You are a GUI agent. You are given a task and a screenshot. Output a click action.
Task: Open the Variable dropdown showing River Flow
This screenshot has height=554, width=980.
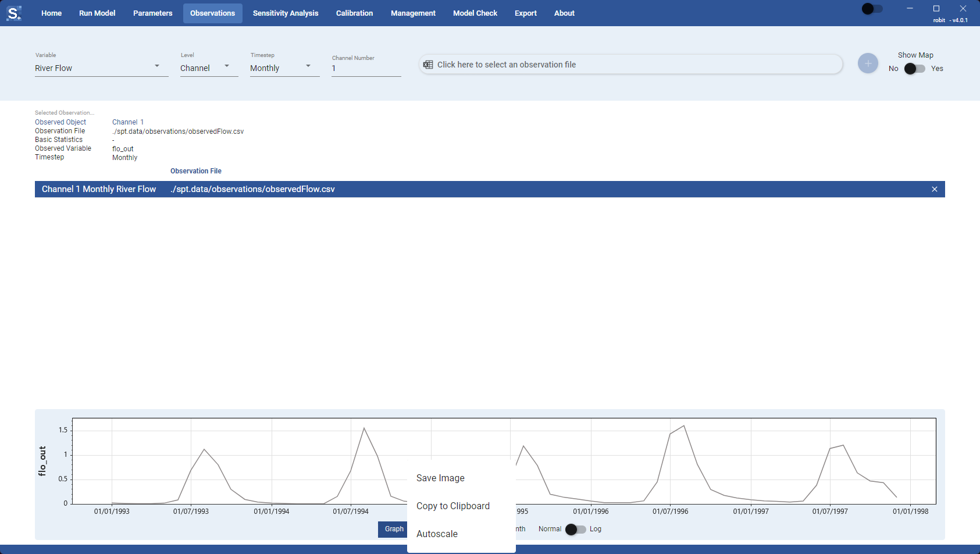click(102, 68)
